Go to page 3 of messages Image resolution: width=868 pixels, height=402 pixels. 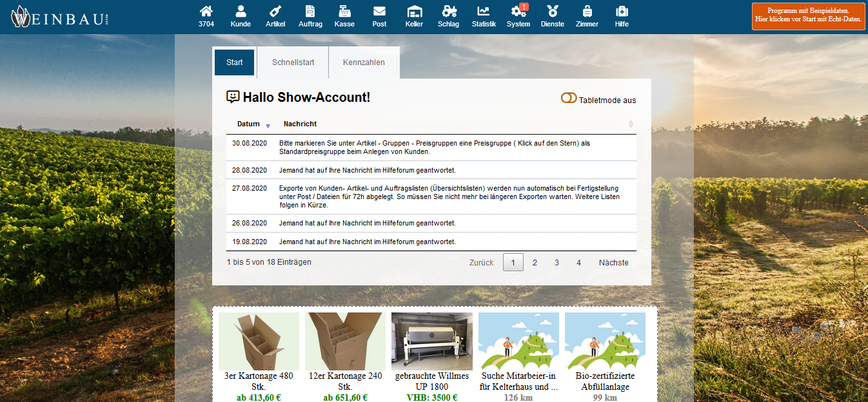(x=557, y=263)
